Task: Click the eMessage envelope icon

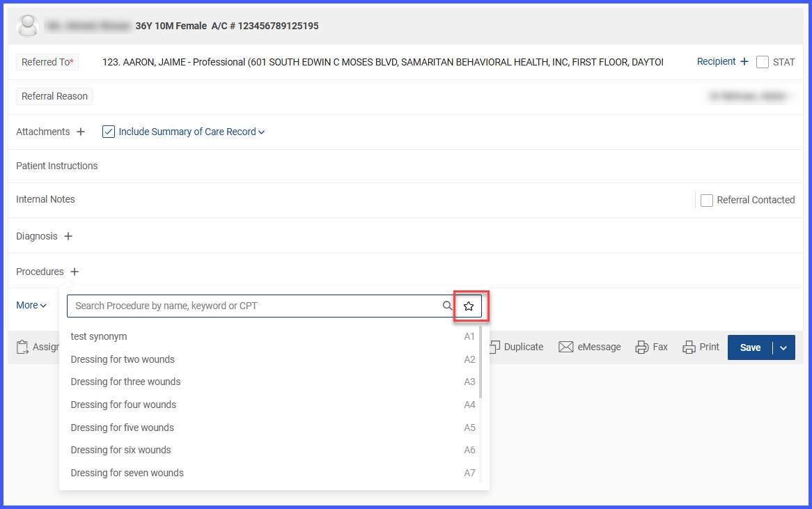Action: tap(566, 347)
